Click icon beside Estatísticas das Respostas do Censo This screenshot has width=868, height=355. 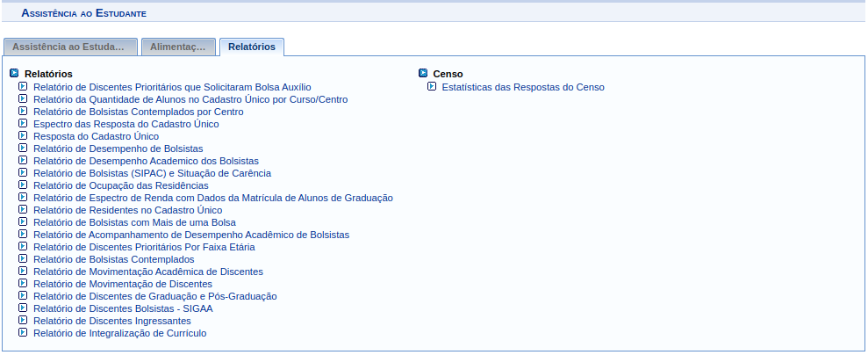pos(432,87)
